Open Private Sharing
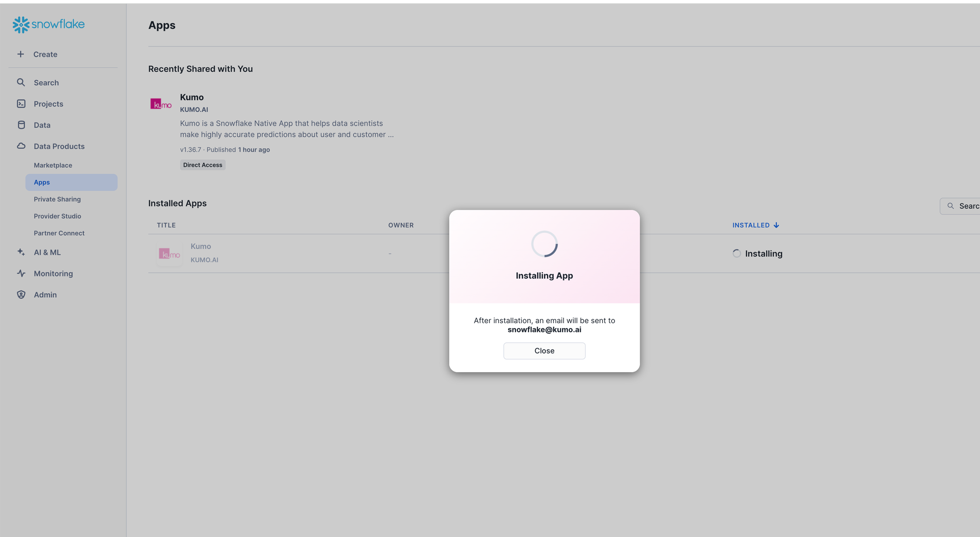Viewport: 980px width, 537px height. click(x=57, y=199)
